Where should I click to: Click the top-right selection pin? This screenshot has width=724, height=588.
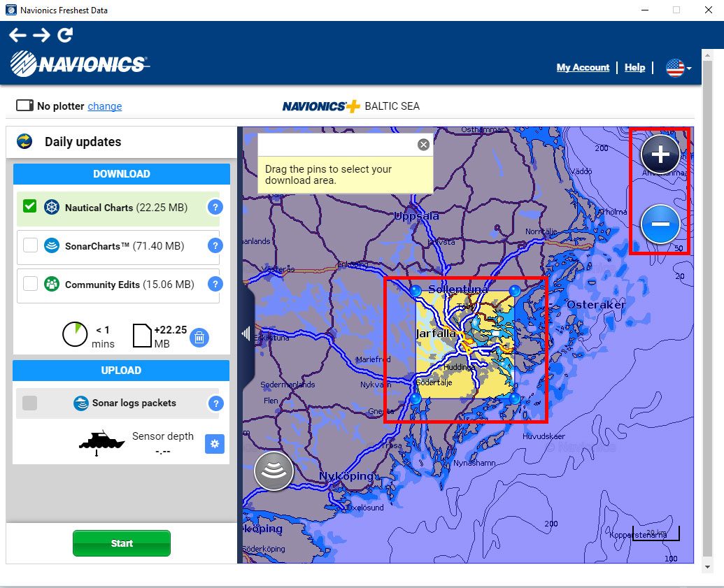[515, 290]
